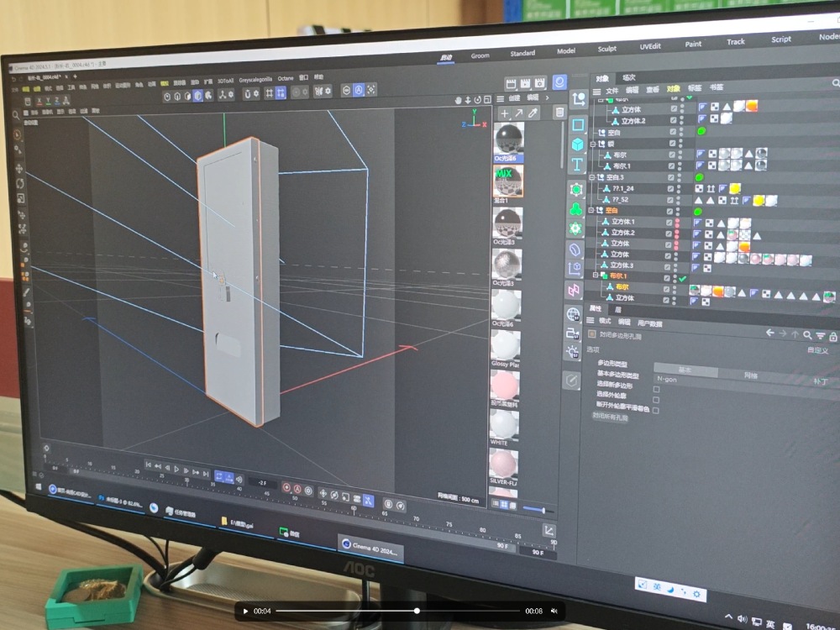The height and width of the screenshot is (630, 840).
Task: Collapse the 空白.3 group
Action: 592,176
